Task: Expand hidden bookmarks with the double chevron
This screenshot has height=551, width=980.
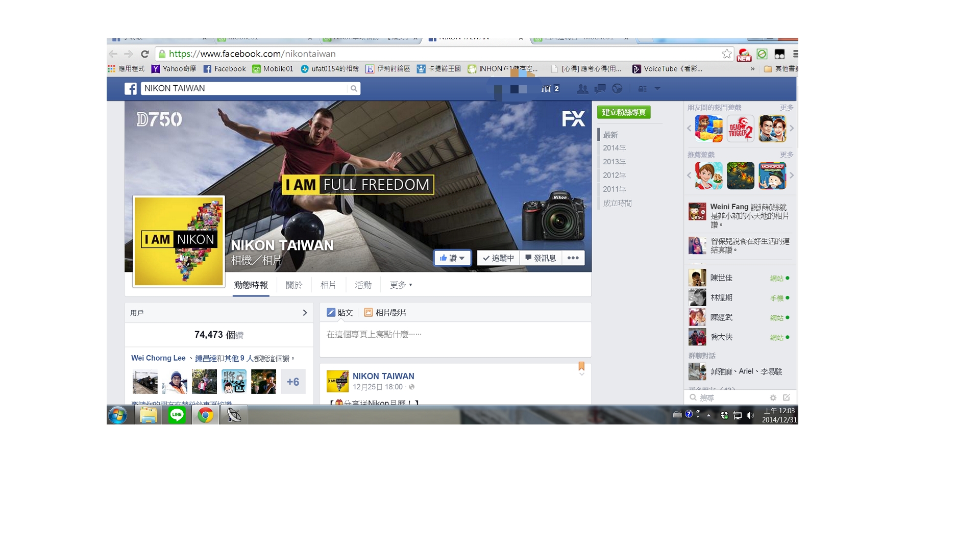Action: (x=752, y=69)
